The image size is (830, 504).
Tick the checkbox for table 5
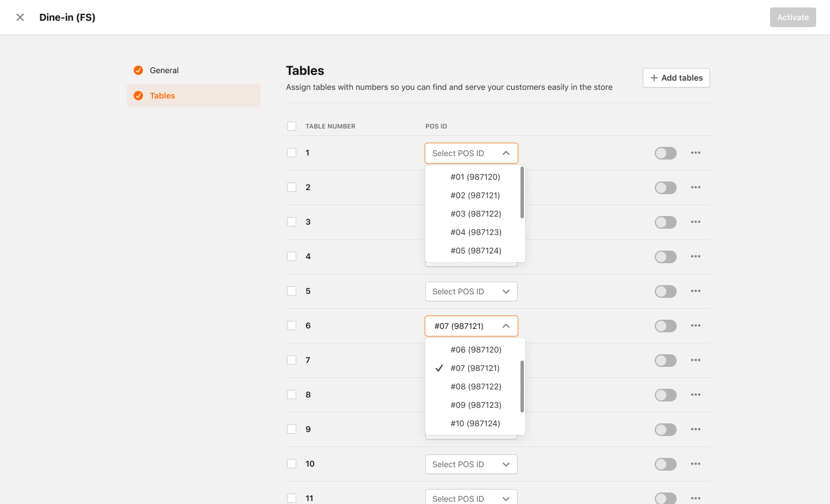[x=292, y=291]
